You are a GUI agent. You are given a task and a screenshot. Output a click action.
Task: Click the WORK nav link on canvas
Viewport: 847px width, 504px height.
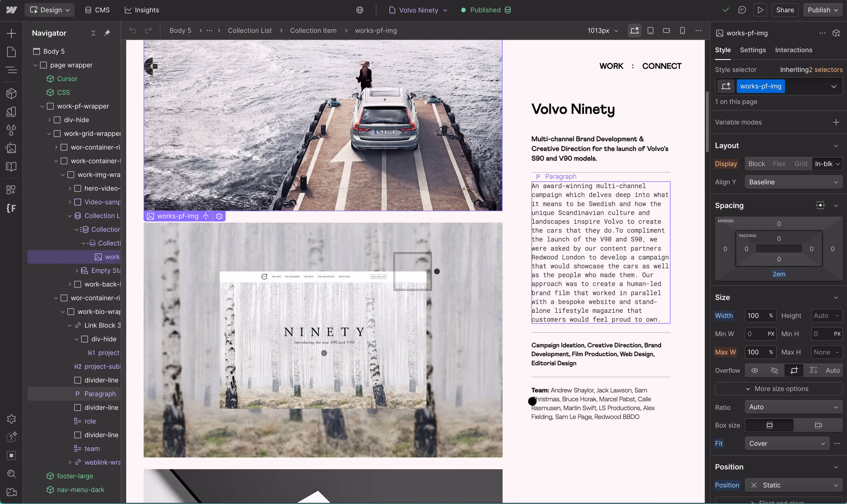pyautogui.click(x=611, y=66)
